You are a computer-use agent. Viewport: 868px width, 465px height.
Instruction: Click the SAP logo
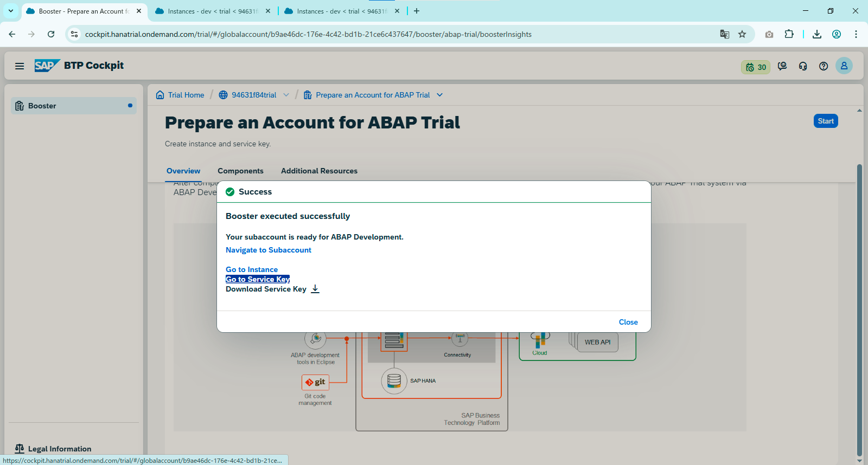point(47,66)
